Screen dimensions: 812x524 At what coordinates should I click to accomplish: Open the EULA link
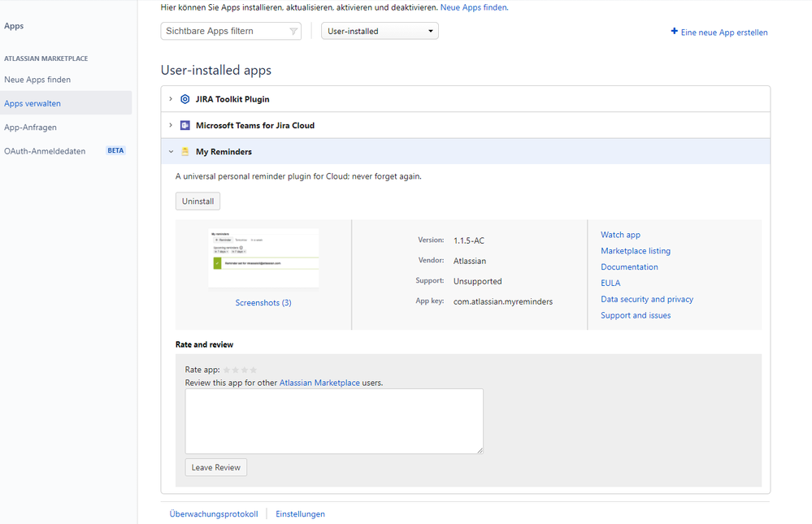coord(610,284)
